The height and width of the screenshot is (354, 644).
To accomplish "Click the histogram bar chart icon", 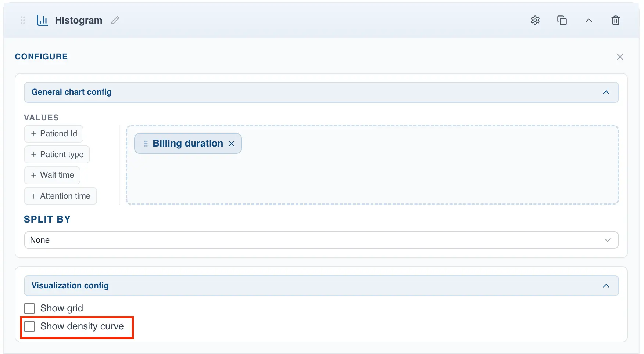I will (42, 20).
